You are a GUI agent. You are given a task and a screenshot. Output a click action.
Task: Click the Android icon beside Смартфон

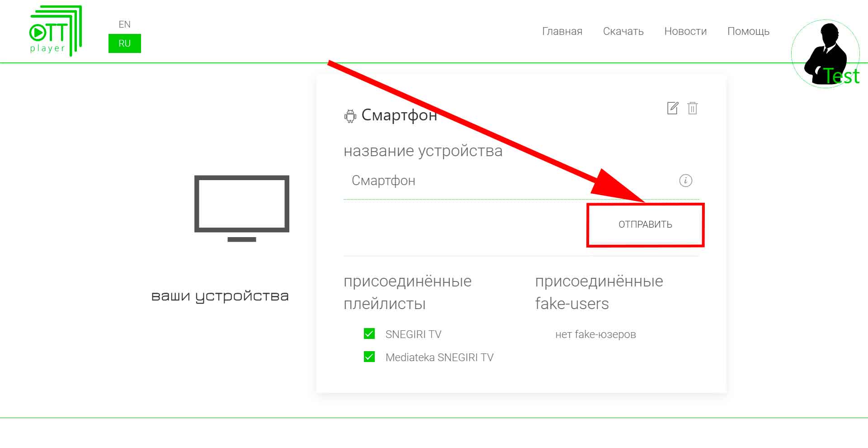point(350,116)
